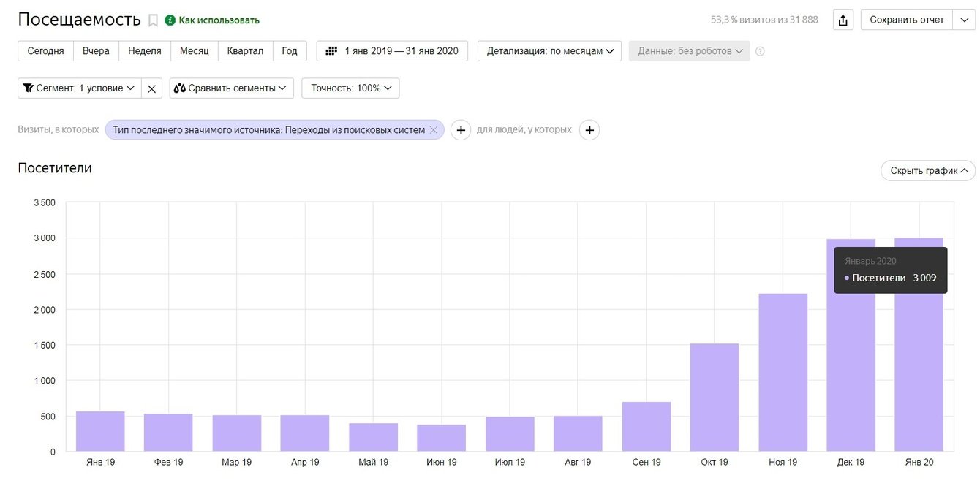Screen dimensions: 980x494
Task: Click the export/share report icon
Action: click(x=843, y=20)
